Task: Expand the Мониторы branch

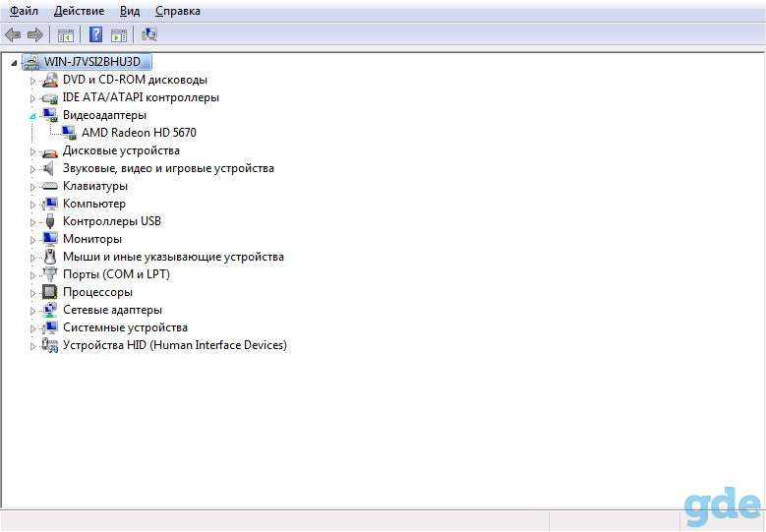Action: [32, 239]
